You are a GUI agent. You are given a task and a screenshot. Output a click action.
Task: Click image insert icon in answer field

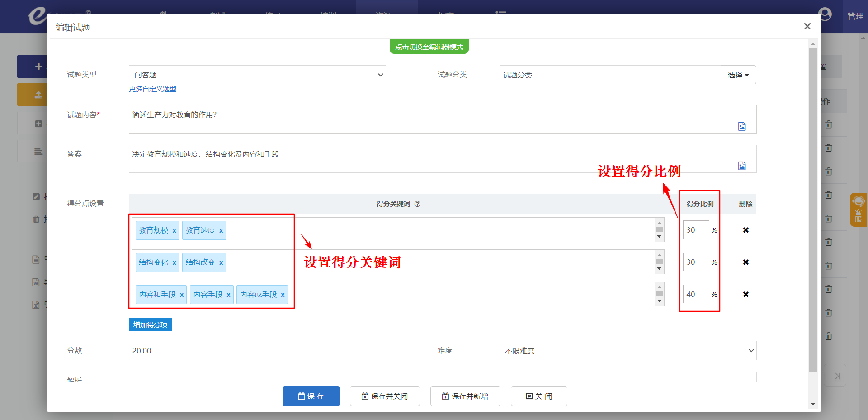(x=742, y=166)
